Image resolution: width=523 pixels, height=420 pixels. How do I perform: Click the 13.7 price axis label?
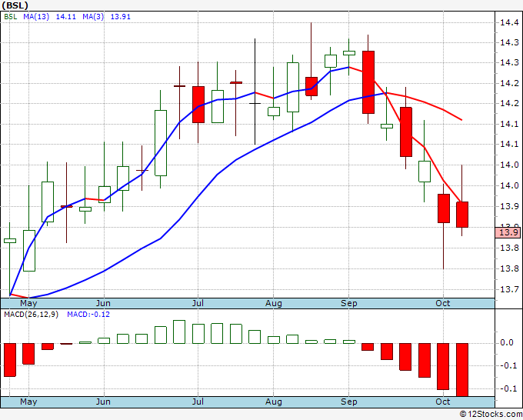509,289
